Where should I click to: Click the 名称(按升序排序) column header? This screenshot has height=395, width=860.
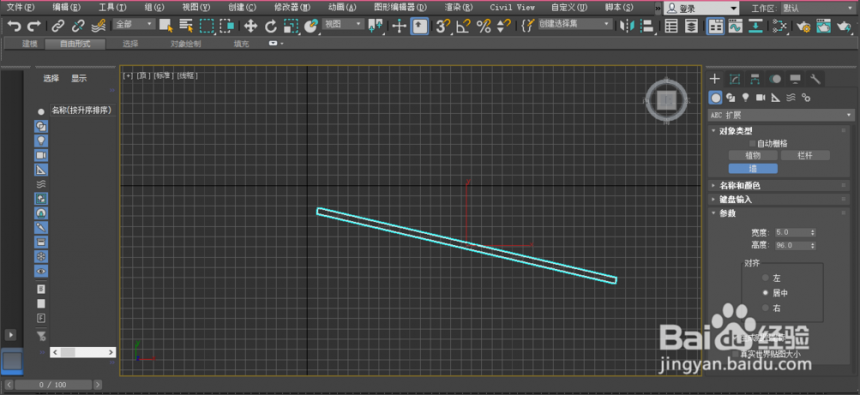coord(82,110)
